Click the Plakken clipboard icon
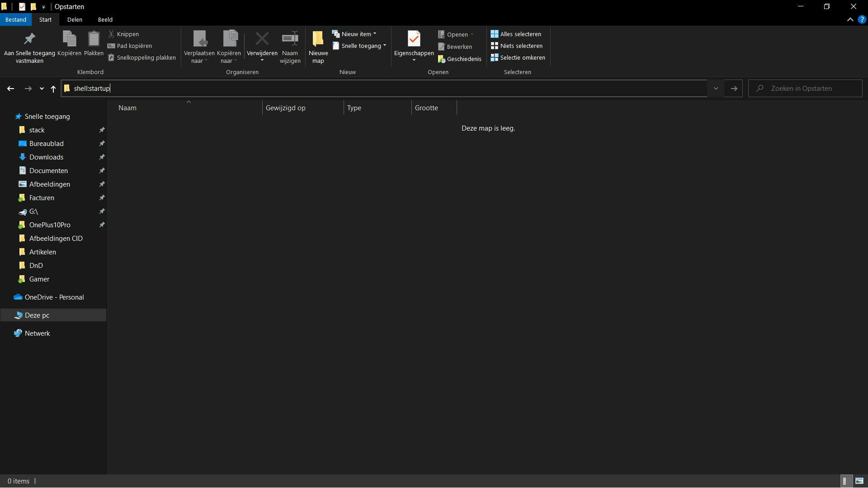868x488 pixels. [x=94, y=39]
